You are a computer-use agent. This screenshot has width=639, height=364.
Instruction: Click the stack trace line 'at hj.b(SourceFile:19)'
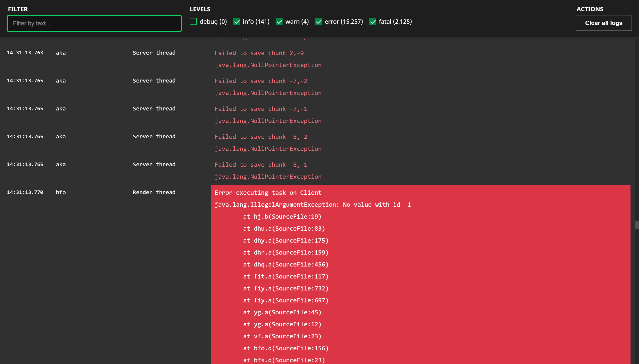tap(282, 217)
